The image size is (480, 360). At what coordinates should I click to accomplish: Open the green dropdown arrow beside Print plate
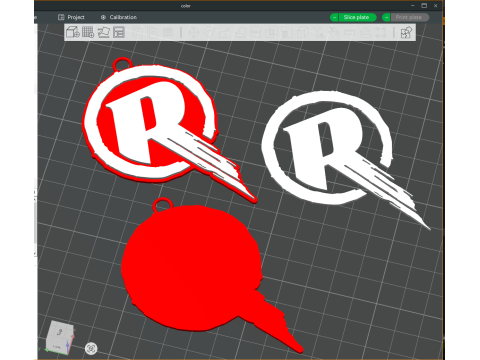(x=386, y=17)
